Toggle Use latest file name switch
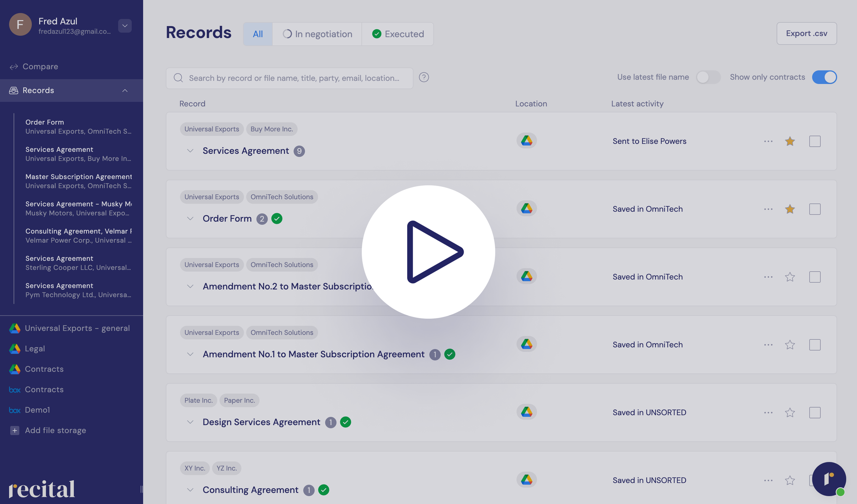857x504 pixels. (708, 77)
